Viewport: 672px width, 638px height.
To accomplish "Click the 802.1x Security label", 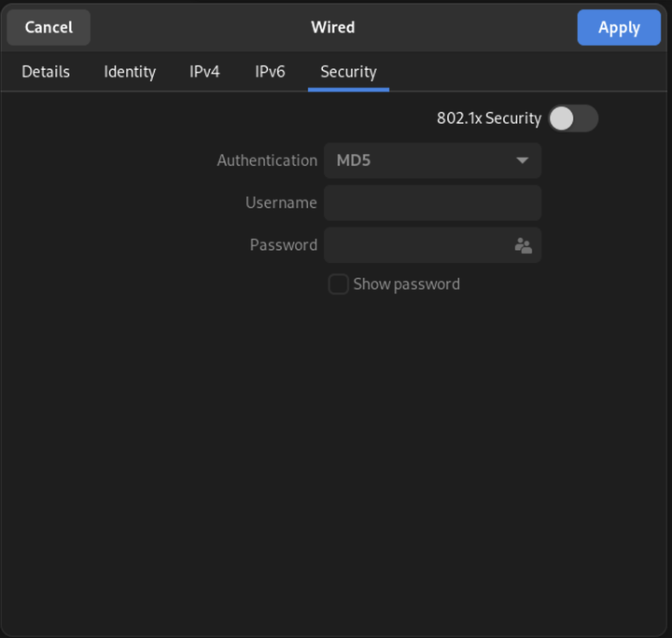I will [489, 118].
